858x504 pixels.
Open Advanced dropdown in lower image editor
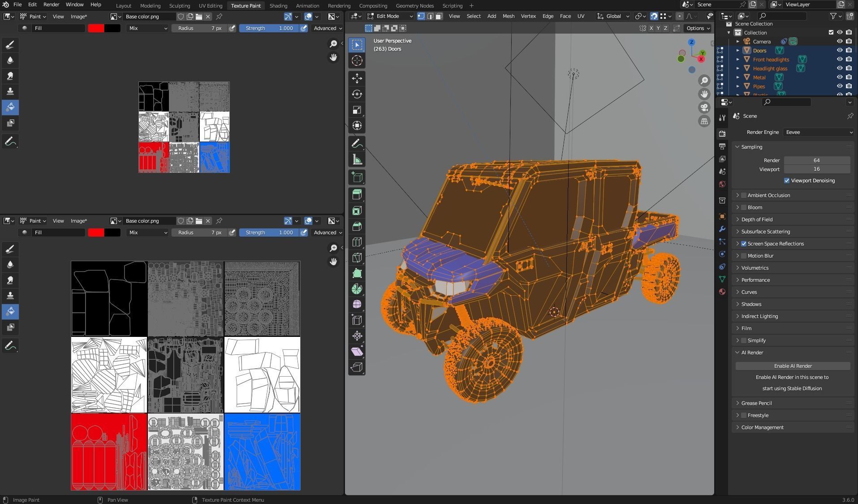(x=328, y=233)
